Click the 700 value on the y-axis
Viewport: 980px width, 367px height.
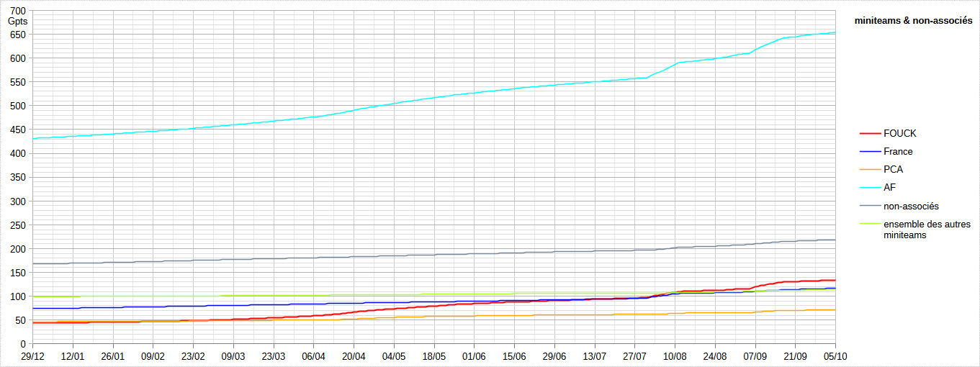(18, 11)
